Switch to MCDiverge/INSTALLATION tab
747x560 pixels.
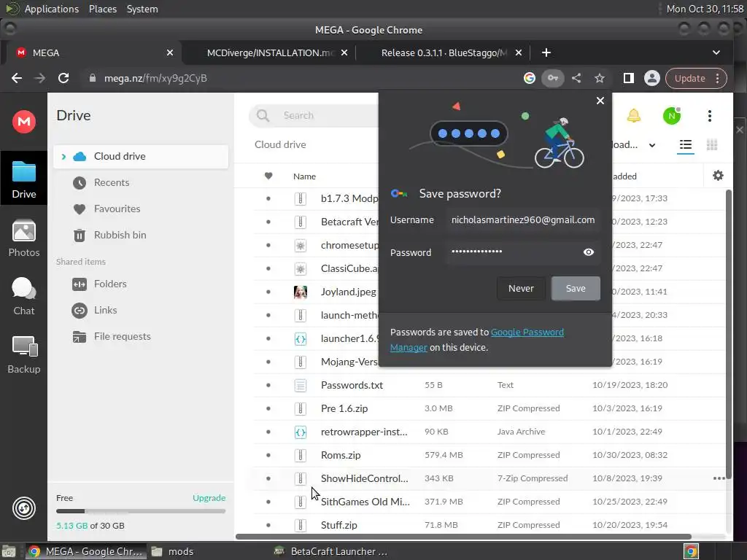(270, 52)
